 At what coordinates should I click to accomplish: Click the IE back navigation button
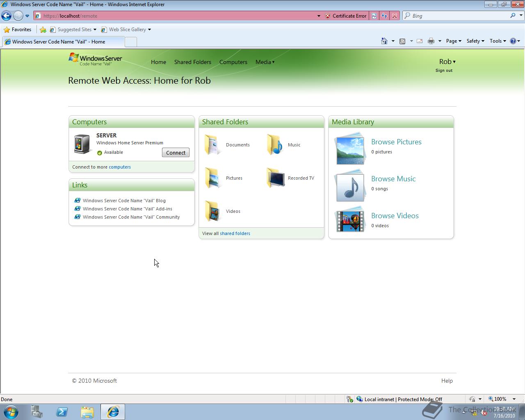click(6, 16)
